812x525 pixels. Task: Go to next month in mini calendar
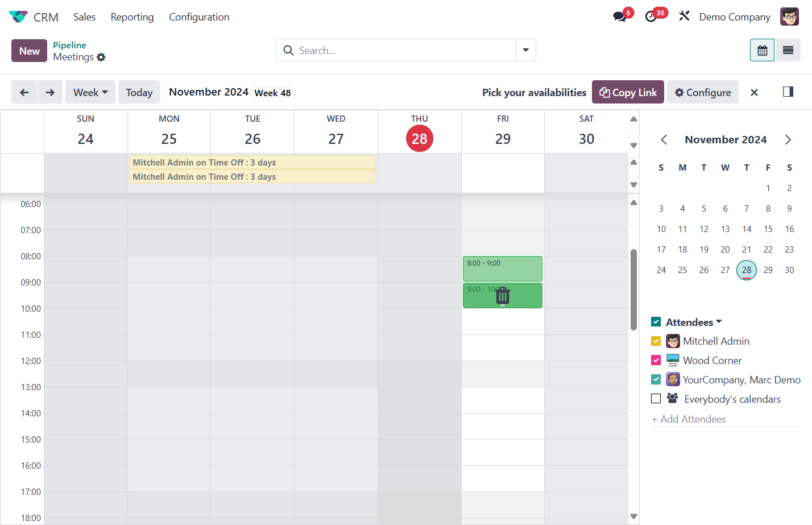point(788,140)
